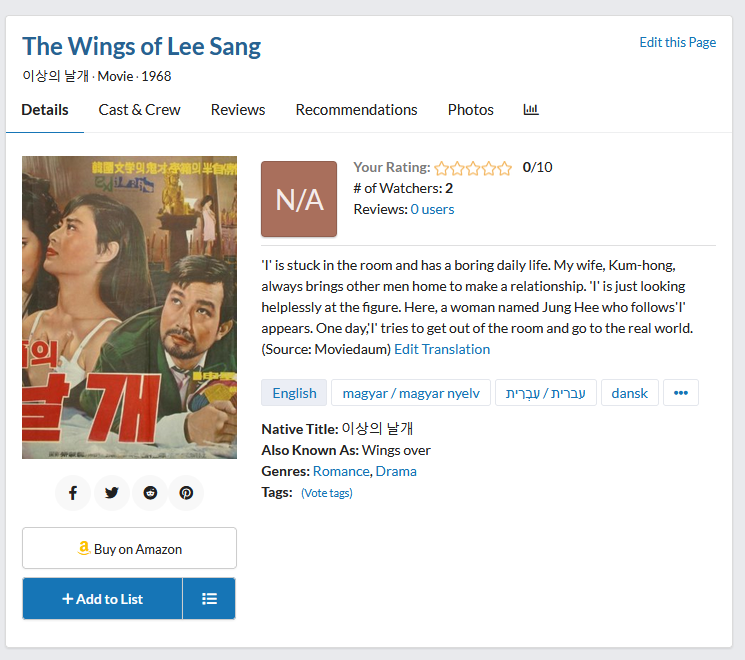Rate with the third star

(473, 168)
